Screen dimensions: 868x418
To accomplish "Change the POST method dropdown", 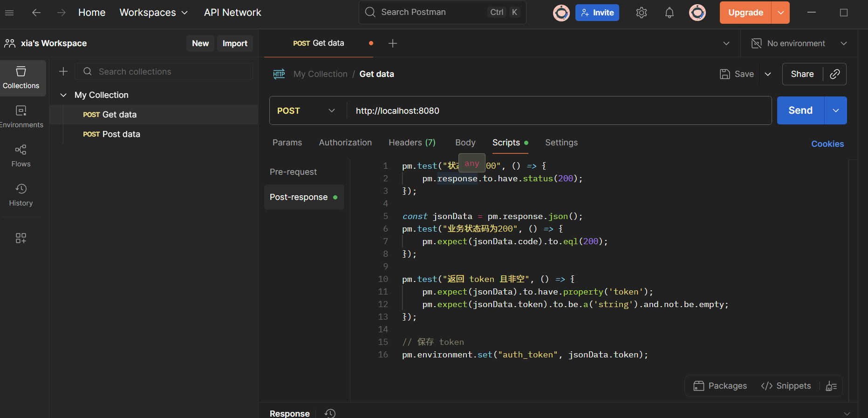I will [306, 110].
